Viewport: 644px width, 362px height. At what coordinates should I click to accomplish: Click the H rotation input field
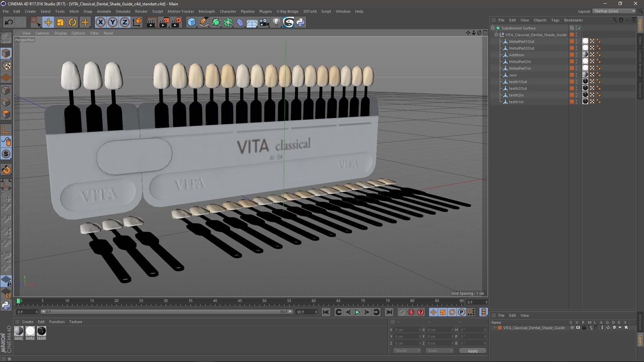473,330
